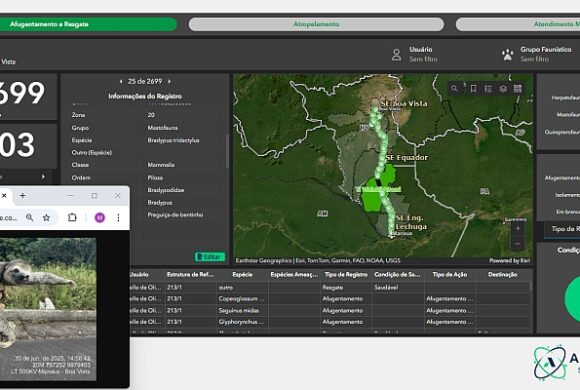Sort by Tipo de Ação column
The height and width of the screenshot is (390, 580).
449,275
